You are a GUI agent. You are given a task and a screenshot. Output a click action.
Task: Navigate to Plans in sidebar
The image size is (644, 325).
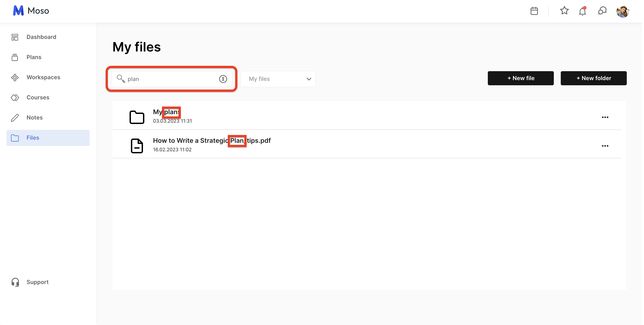point(34,57)
